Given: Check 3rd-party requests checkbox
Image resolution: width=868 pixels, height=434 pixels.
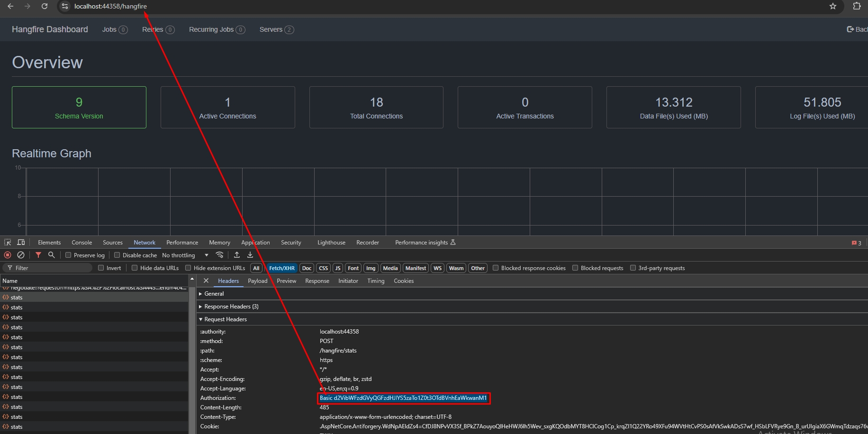Looking at the screenshot, I should point(633,268).
